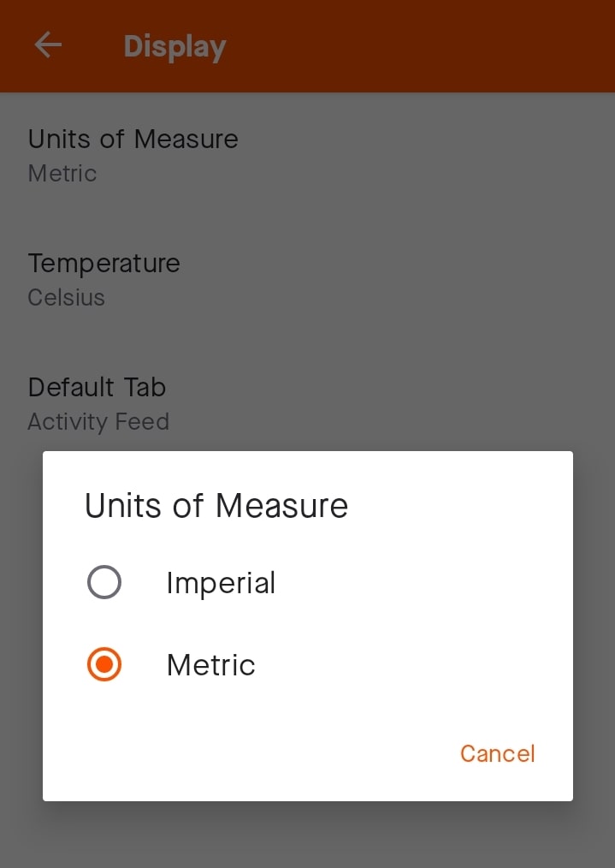Open the Units of Measure setting
The width and height of the screenshot is (615, 868).
[x=133, y=140]
